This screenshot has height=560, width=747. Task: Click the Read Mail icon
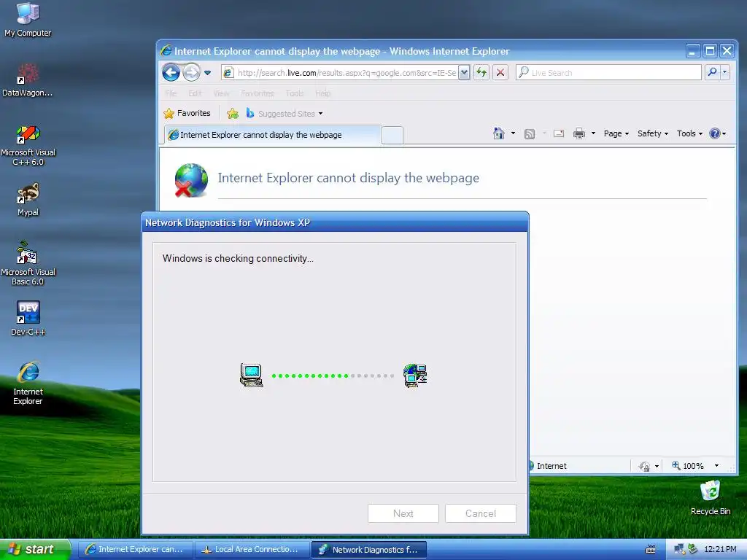[559, 134]
